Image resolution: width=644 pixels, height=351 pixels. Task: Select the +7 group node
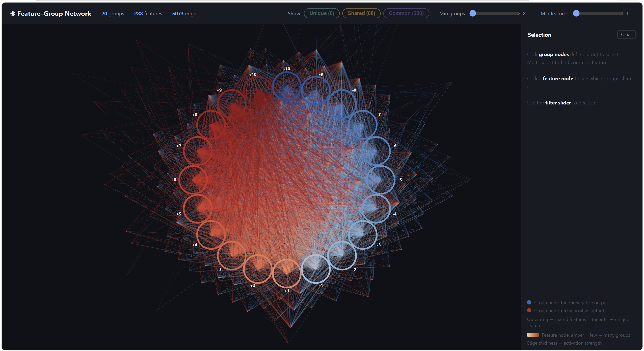tap(198, 151)
